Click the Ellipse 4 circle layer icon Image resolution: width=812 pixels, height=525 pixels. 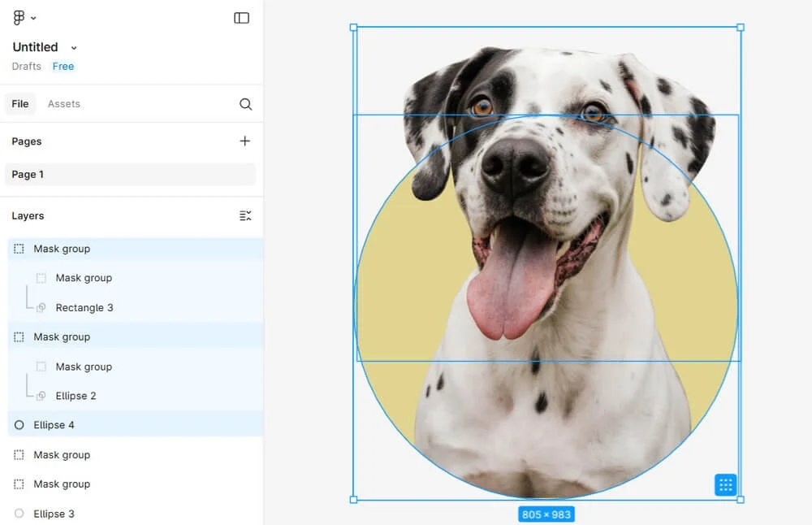point(19,425)
